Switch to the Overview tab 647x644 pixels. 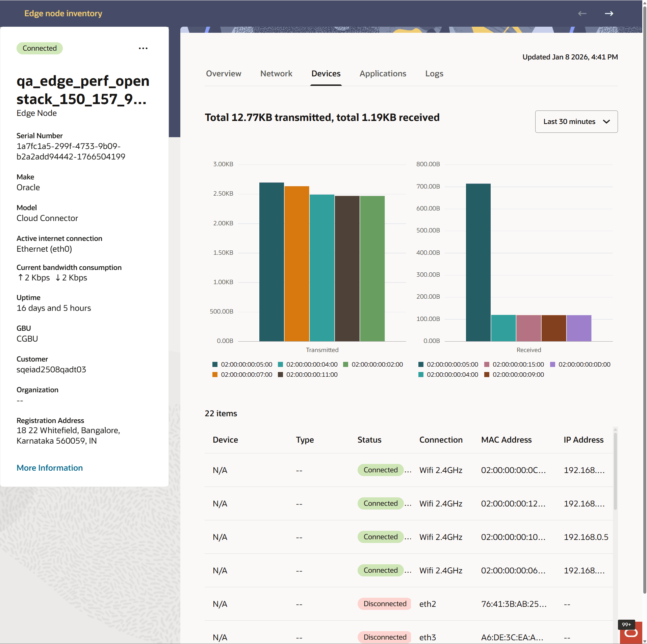224,74
